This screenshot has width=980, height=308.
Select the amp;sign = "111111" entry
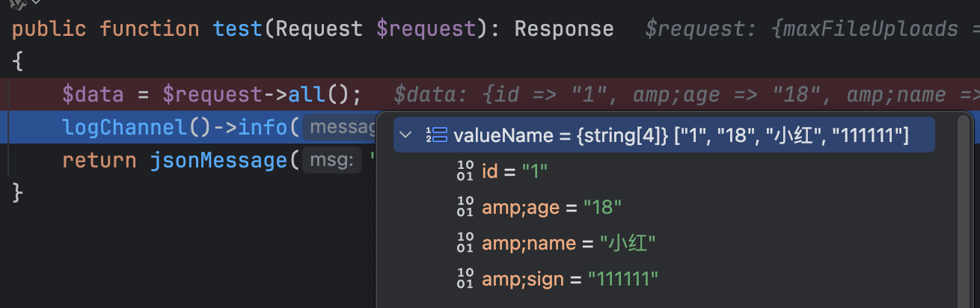click(570, 279)
